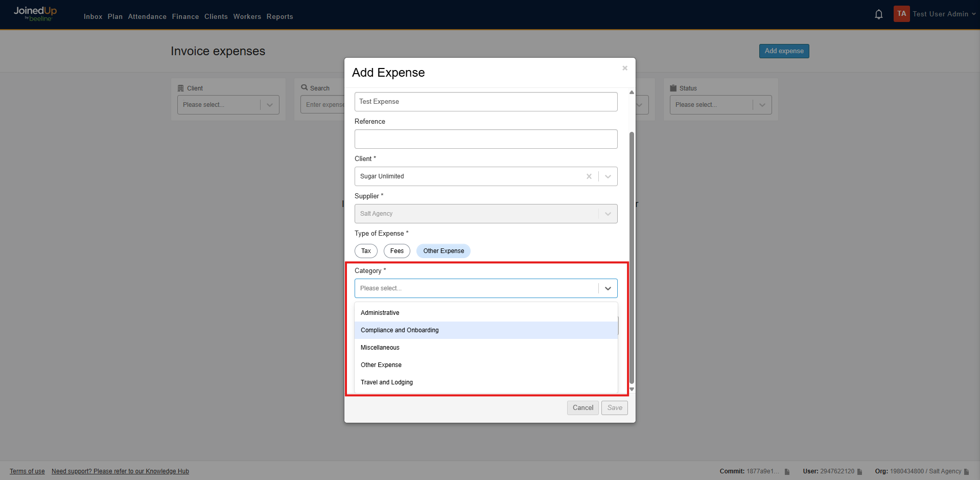This screenshot has width=980, height=480.
Task: Click the building icon on the Client filter
Action: click(x=181, y=87)
